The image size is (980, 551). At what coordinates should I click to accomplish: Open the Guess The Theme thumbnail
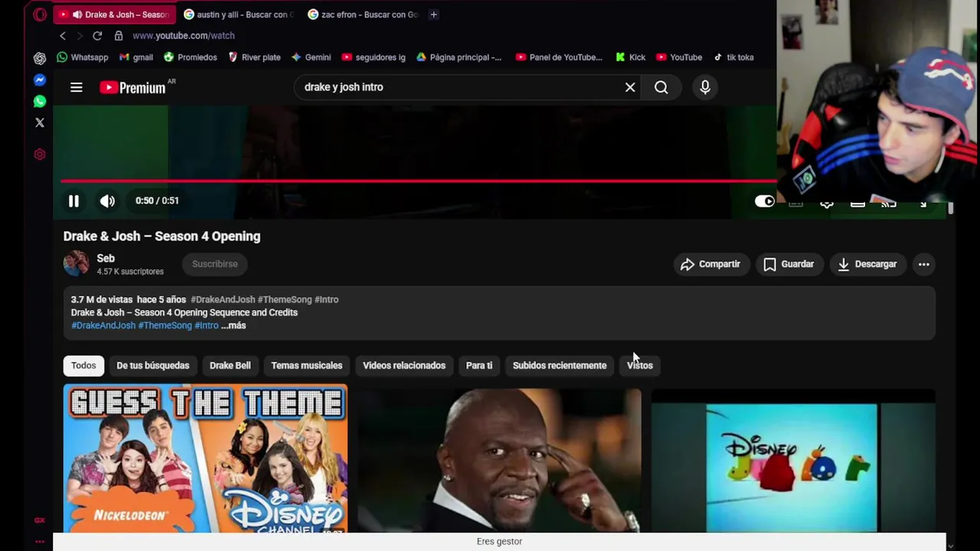point(205,458)
